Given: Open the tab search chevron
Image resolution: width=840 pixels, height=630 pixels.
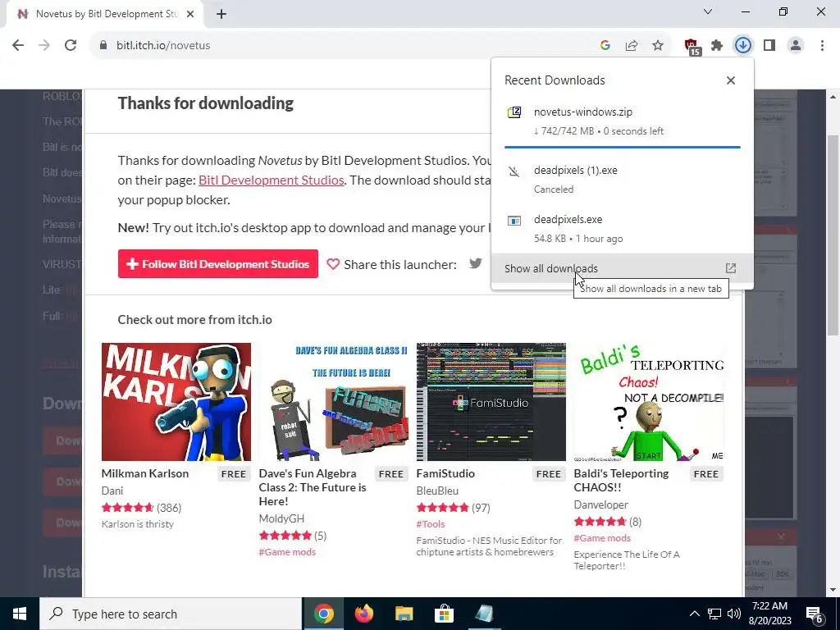Looking at the screenshot, I should [708, 11].
